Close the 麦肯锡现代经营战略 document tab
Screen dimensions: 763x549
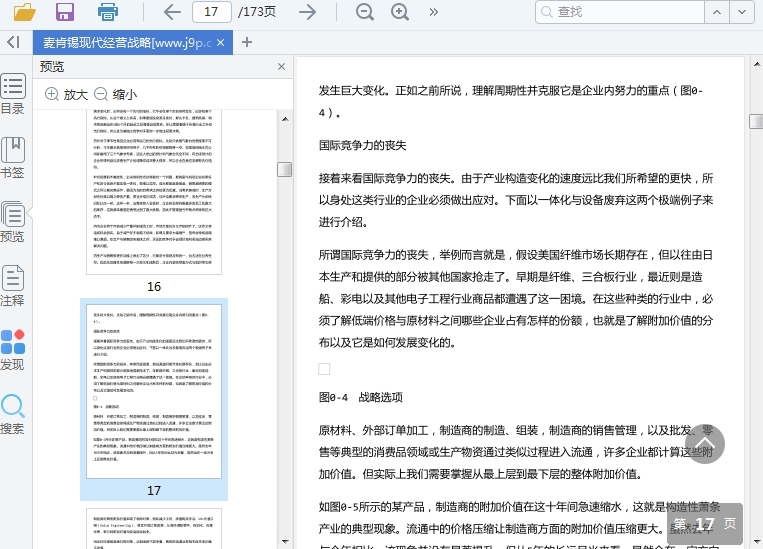click(220, 43)
